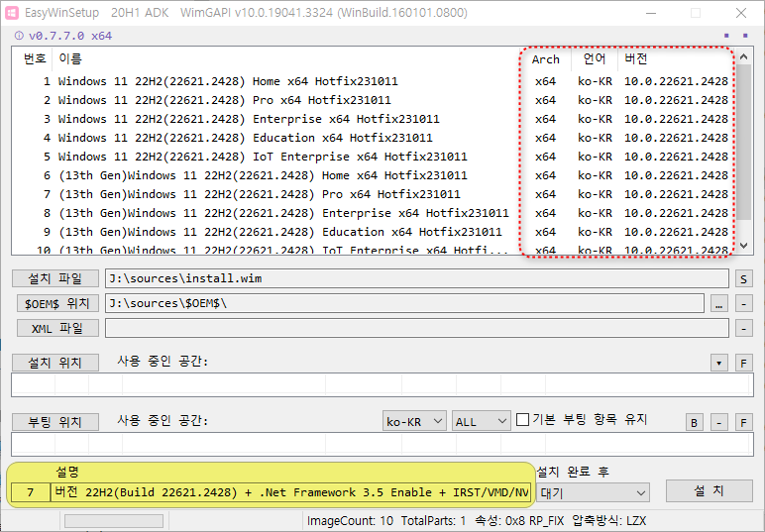The height and width of the screenshot is (532, 765).
Task: Click the 부팅 위치 button
Action: tap(55, 422)
